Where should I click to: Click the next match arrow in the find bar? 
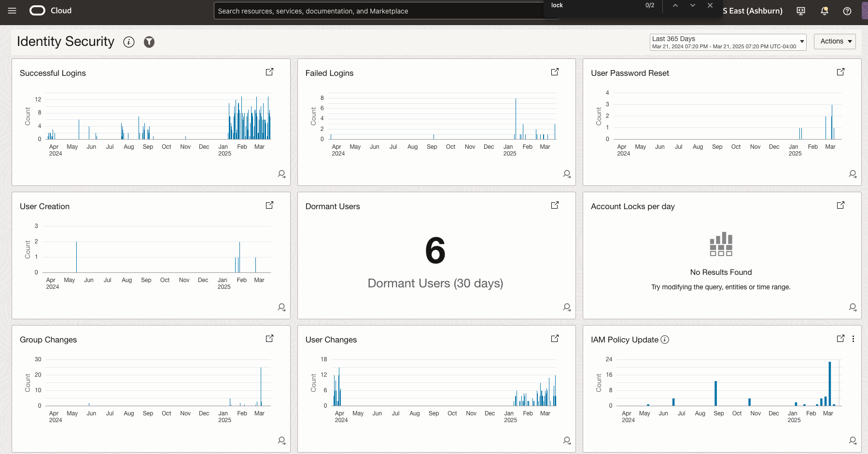(x=692, y=5)
